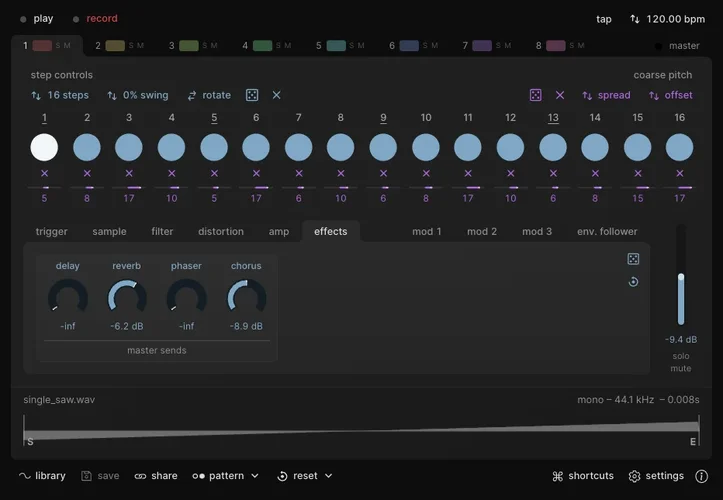The image size is (723, 500).
Task: Toggle step 1 on the sequencer
Action: [44, 147]
